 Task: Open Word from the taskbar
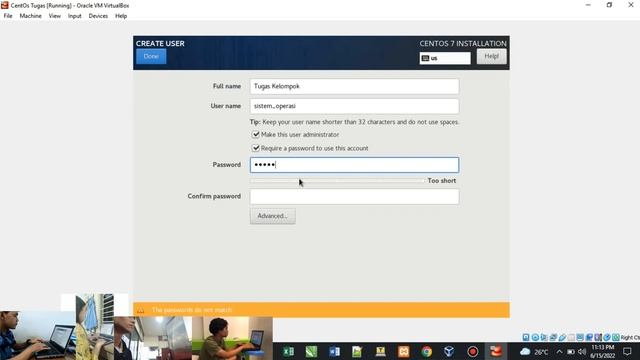(x=334, y=351)
